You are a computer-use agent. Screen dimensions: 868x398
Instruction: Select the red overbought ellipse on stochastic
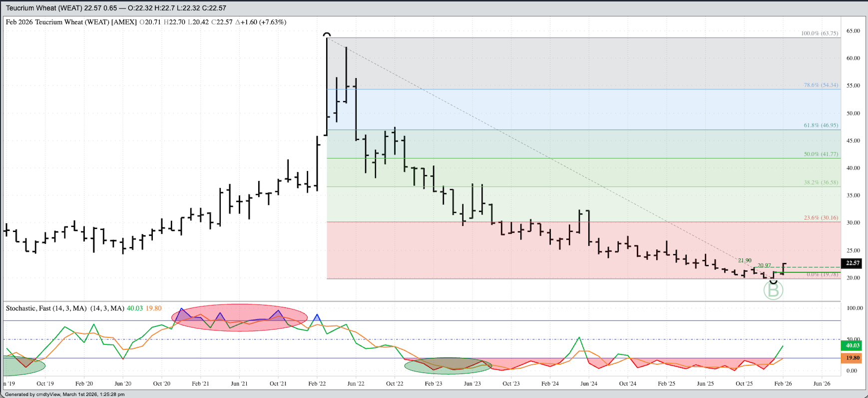239,318
